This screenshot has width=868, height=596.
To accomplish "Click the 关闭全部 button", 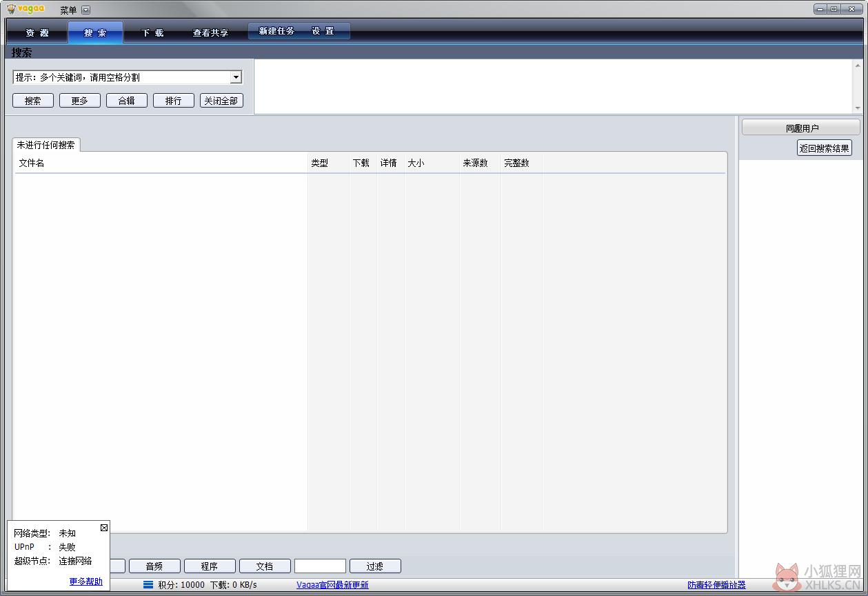I will (x=221, y=101).
